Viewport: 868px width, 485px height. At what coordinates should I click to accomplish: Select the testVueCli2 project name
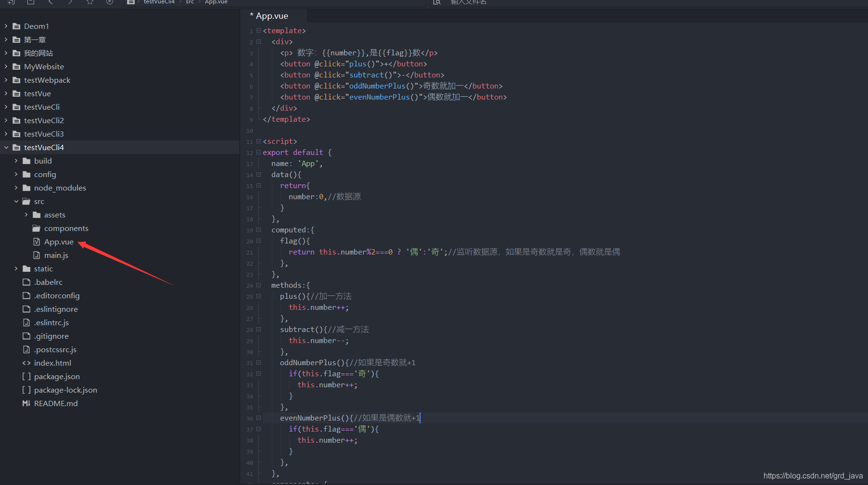[x=44, y=120]
